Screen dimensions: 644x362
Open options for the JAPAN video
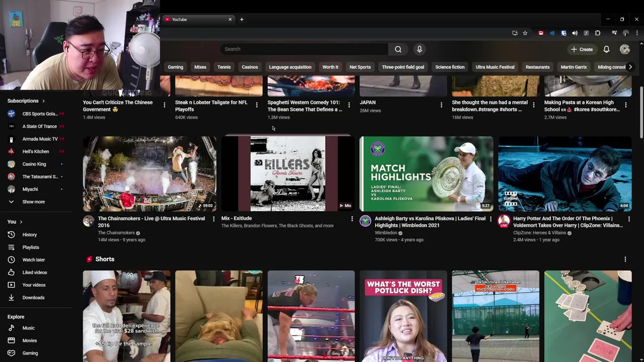441,105
